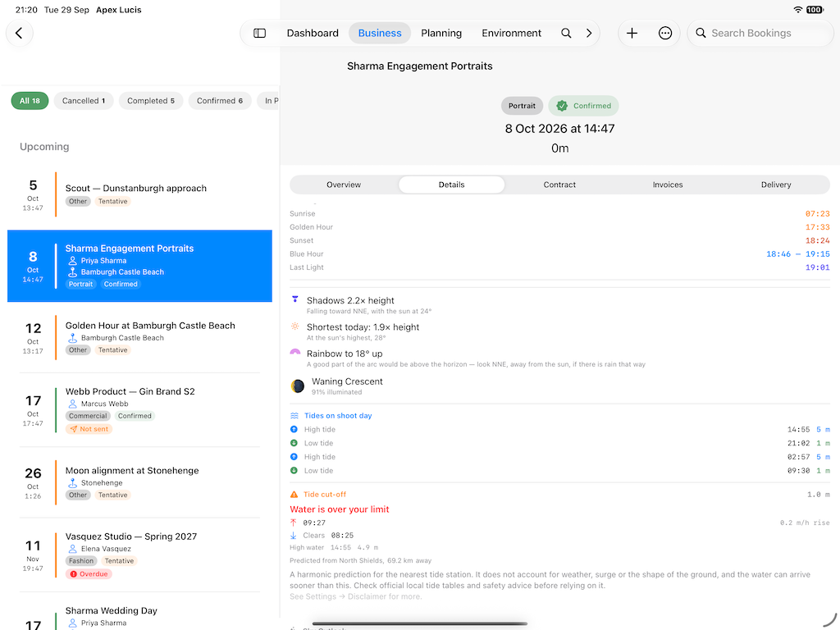Open Webb Product — Gin Brand S2 booking
This screenshot has height=630, width=840.
139,410
